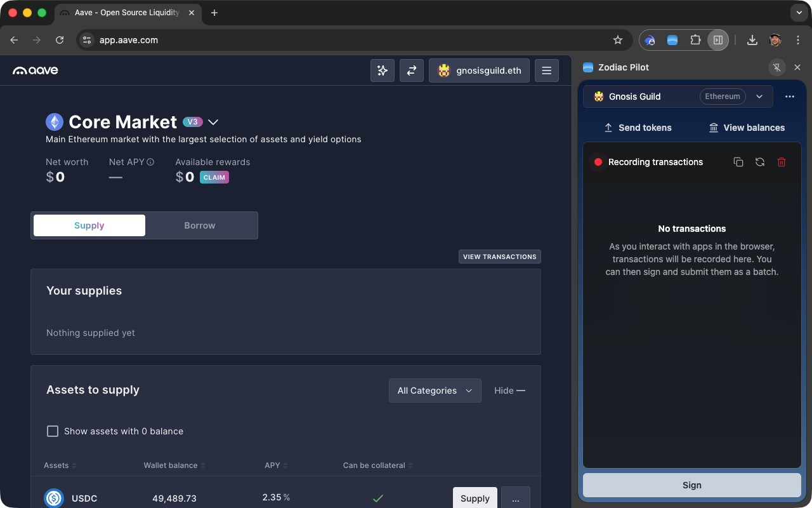Click the green collateral checkmark for USDC

pos(378,498)
